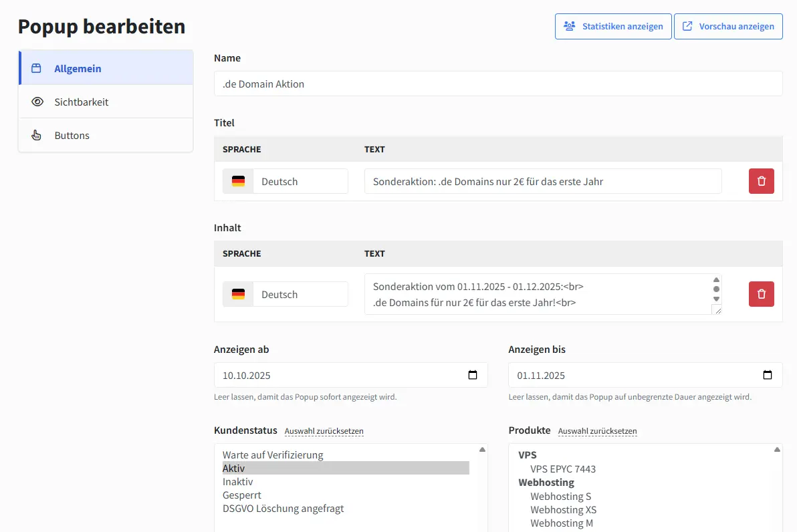Delete the Titel language row
The width and height of the screenshot is (797, 532).
[761, 181]
